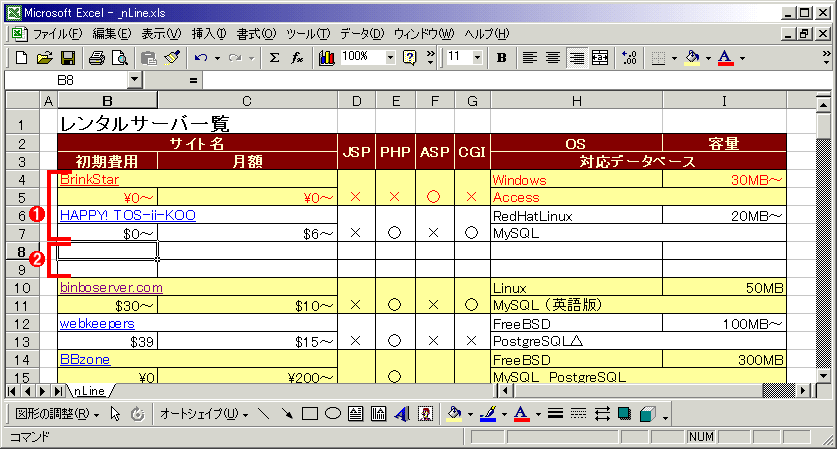The image size is (837, 449).
Task: Apply borders with the Borders icon
Action: pos(659,58)
